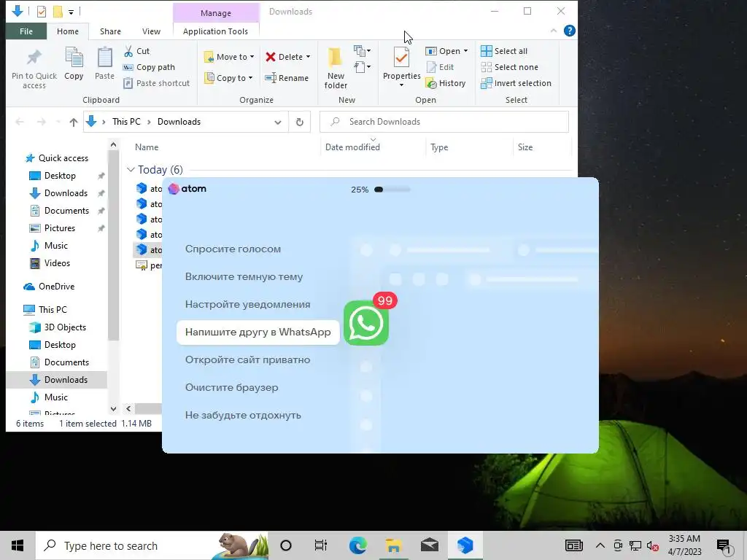Click the Manage contextual tab
Screen dimensions: 747x560
coord(216,13)
